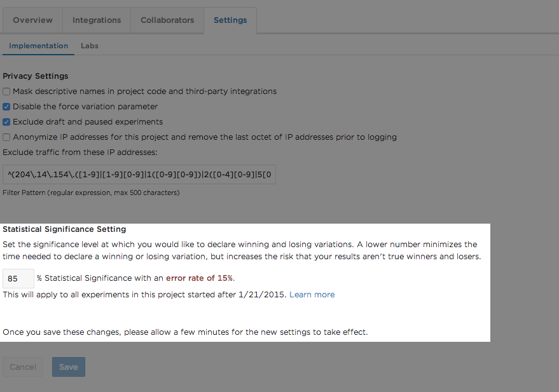Uncheck Disable the force variation parameter
The width and height of the screenshot is (559, 392).
click(x=6, y=107)
